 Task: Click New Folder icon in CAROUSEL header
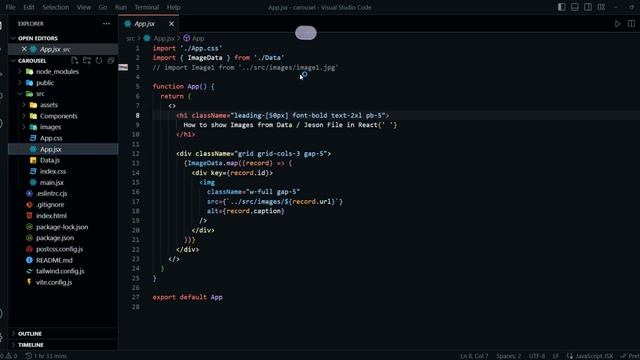87,60
